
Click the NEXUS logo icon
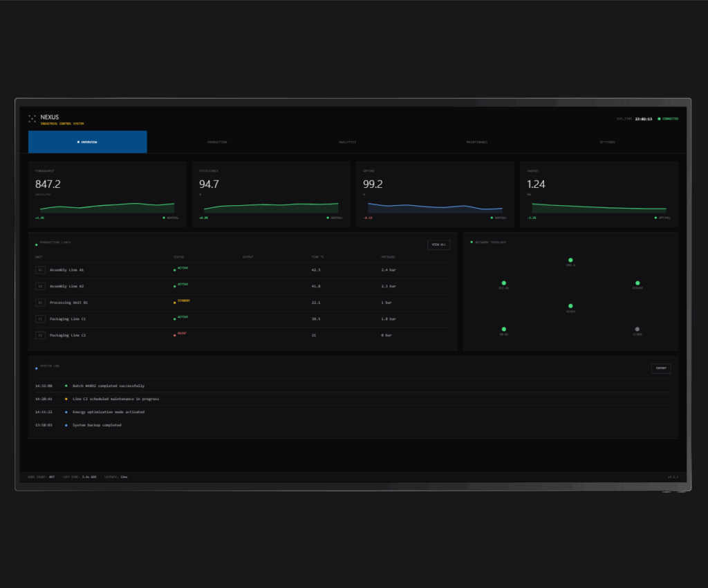point(32,117)
